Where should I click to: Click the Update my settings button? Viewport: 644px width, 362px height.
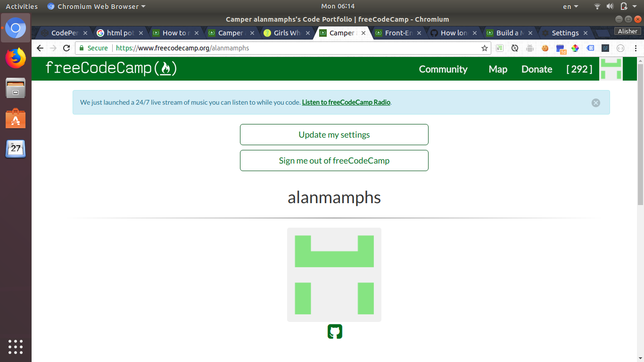click(334, 134)
